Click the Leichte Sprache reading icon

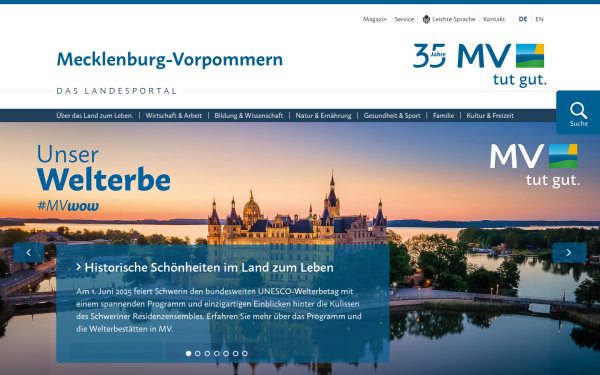click(426, 19)
